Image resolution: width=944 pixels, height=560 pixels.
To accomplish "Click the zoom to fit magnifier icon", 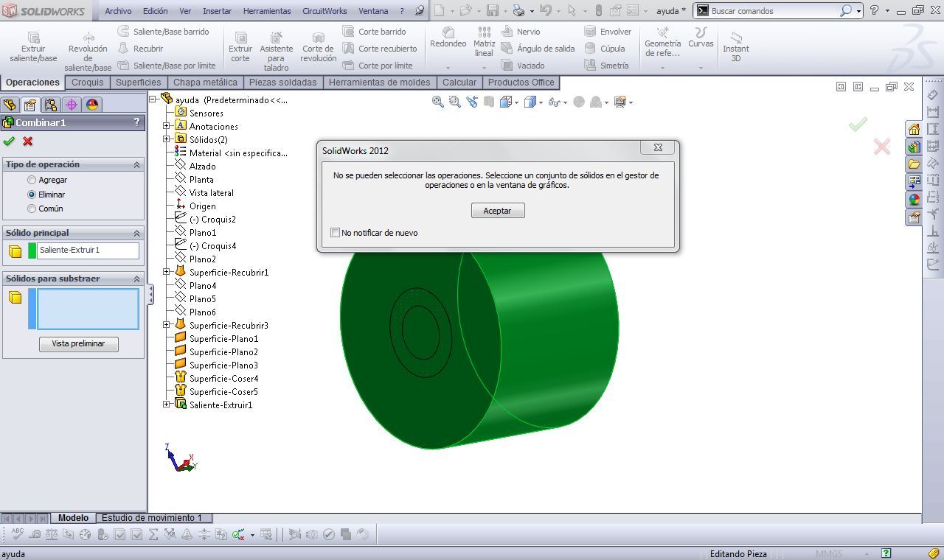I will click(x=438, y=102).
